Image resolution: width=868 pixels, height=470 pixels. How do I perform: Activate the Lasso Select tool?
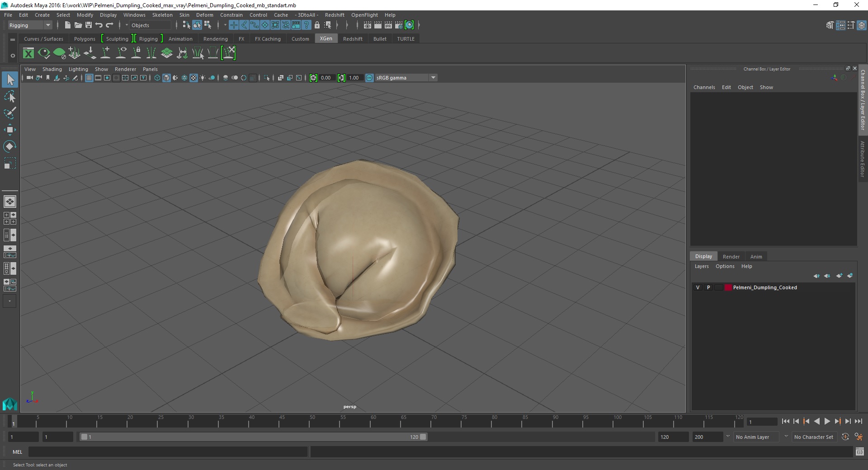tap(9, 97)
